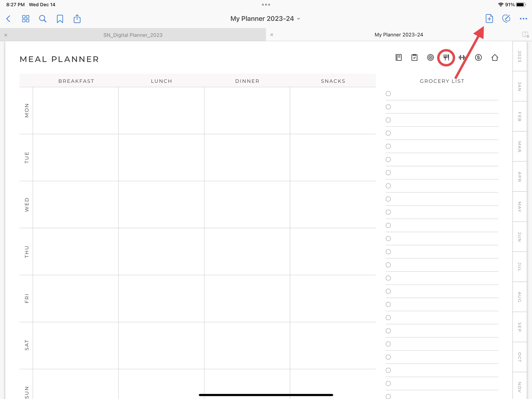Tap the Tuesday lunch cell

point(161,157)
